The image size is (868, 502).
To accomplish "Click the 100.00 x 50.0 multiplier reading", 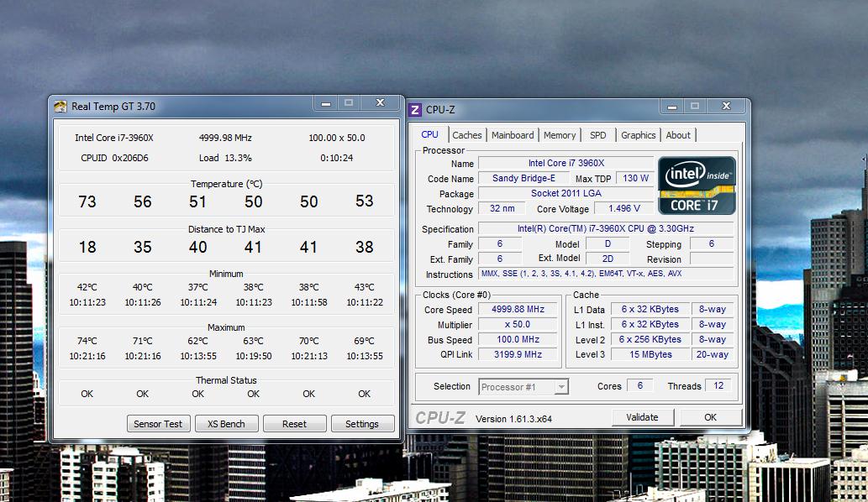I will point(337,138).
